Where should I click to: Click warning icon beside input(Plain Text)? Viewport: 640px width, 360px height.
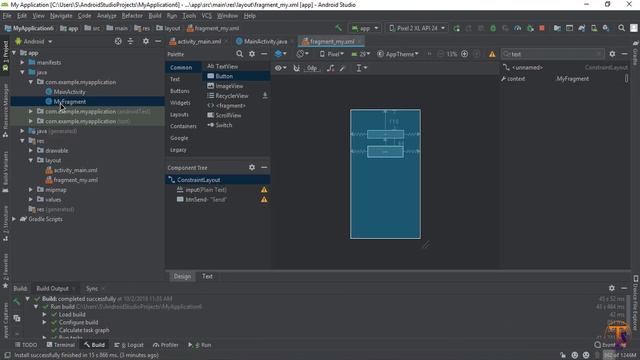pyautogui.click(x=264, y=190)
